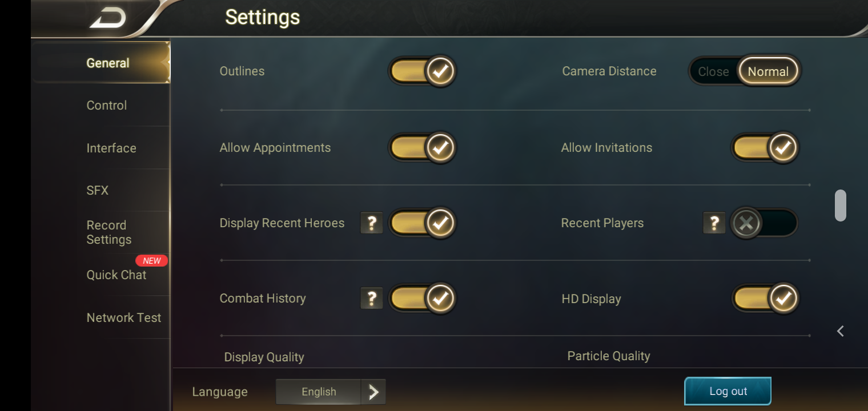Open help icon for Display Recent Heroes
This screenshot has width=868, height=411.
pos(371,223)
